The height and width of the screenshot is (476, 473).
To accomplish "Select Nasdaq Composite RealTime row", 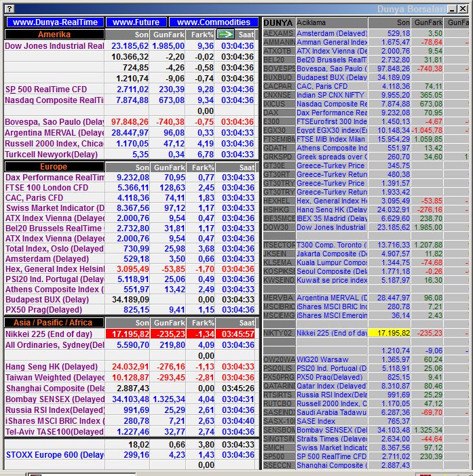I will point(130,100).
